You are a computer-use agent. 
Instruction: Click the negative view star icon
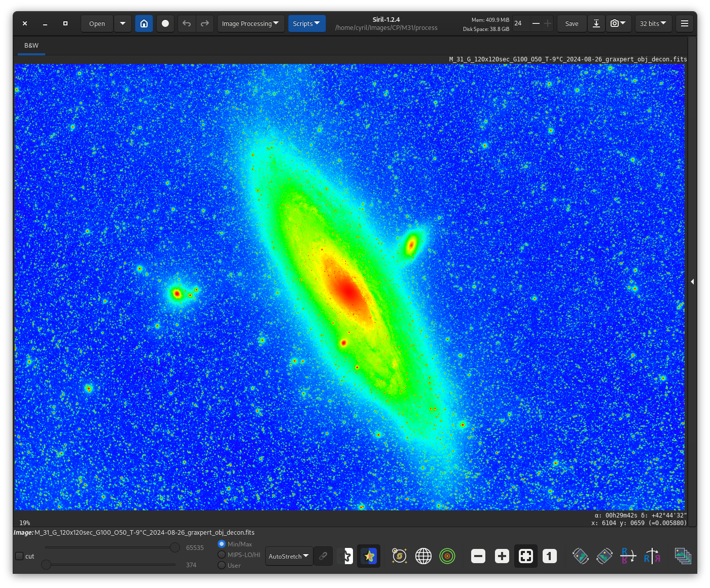pos(345,557)
